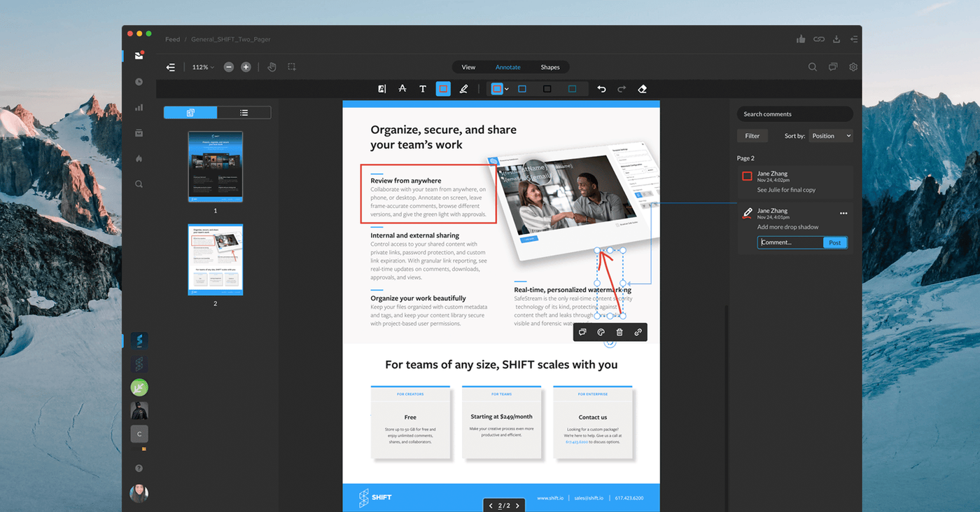Open the help question mark sidebar icon

(139, 469)
